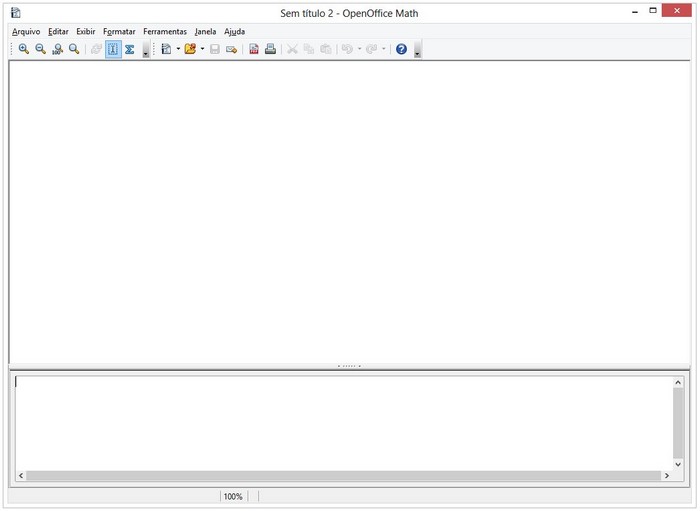
Task: Open the Arquivo menu
Action: click(26, 32)
